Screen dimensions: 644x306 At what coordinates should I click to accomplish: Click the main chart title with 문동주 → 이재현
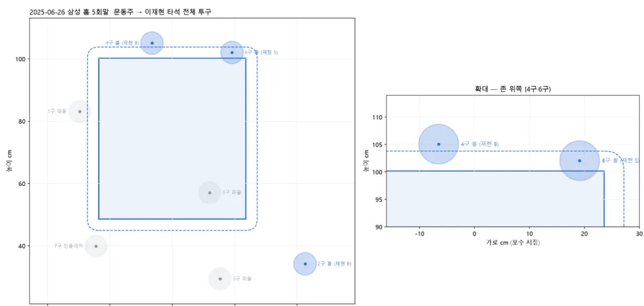[x=121, y=12]
